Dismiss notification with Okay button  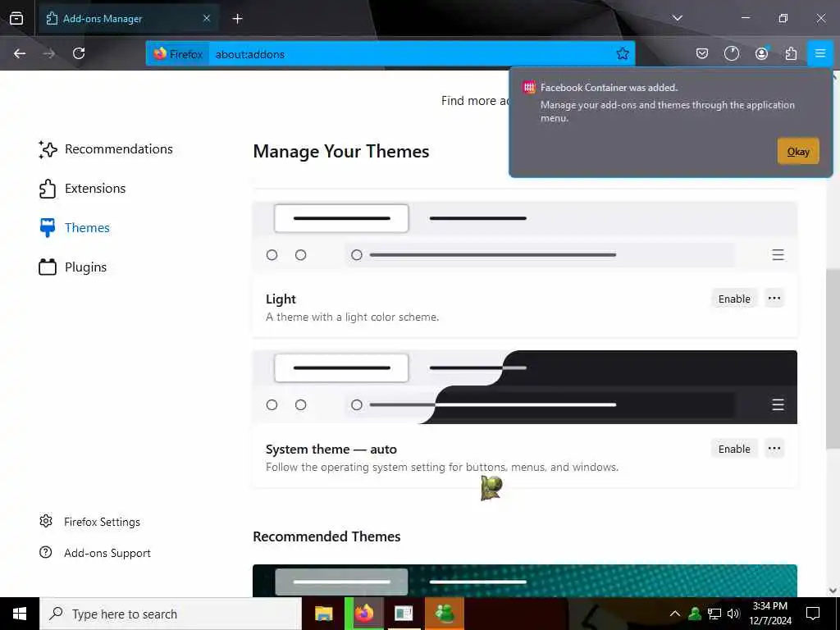pyautogui.click(x=797, y=151)
